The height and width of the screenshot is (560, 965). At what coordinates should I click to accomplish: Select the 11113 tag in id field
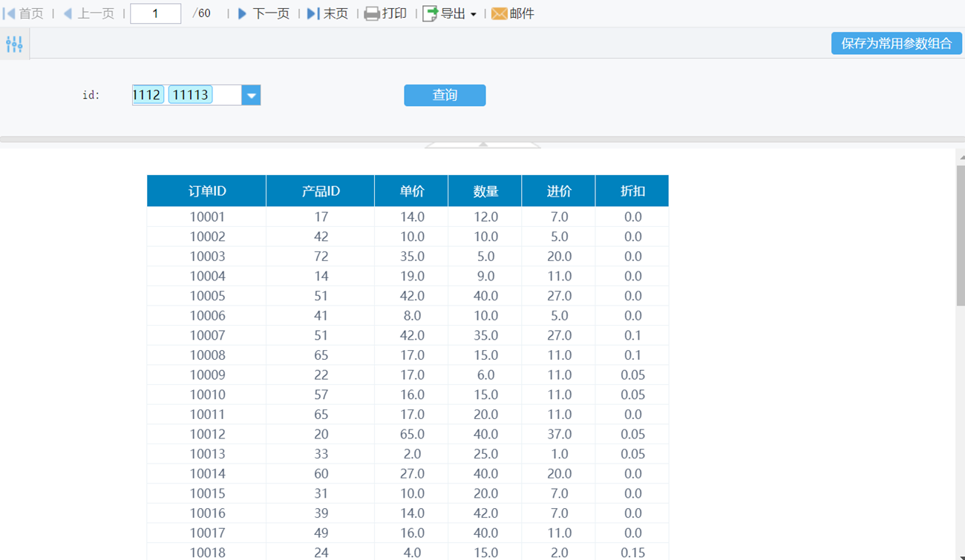pos(190,95)
